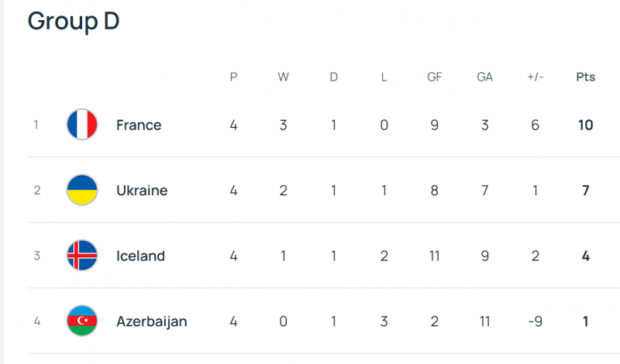Open the France team link
The height and width of the screenshot is (364, 620).
pyautogui.click(x=139, y=125)
